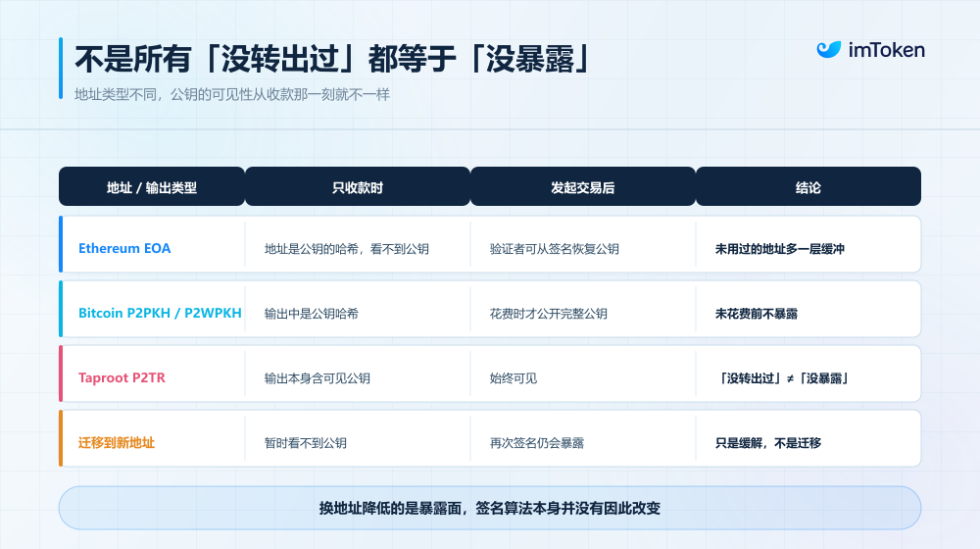Click the 地址 / 输出类型 column header

tap(152, 187)
